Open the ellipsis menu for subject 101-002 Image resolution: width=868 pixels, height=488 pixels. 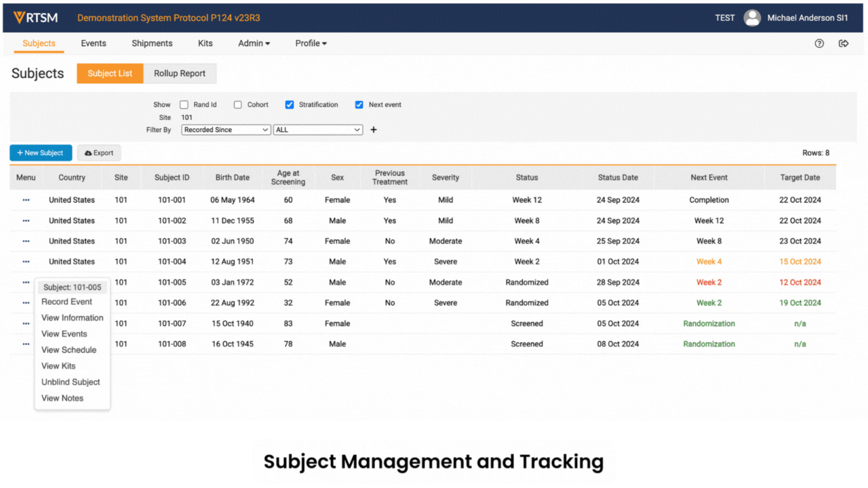click(x=26, y=221)
